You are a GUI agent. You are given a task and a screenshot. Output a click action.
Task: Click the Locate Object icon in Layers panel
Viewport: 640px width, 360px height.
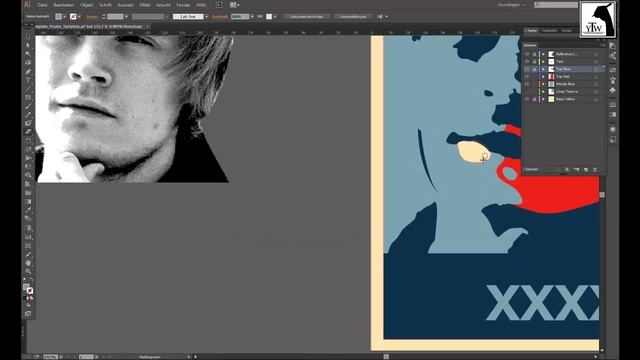point(567,169)
